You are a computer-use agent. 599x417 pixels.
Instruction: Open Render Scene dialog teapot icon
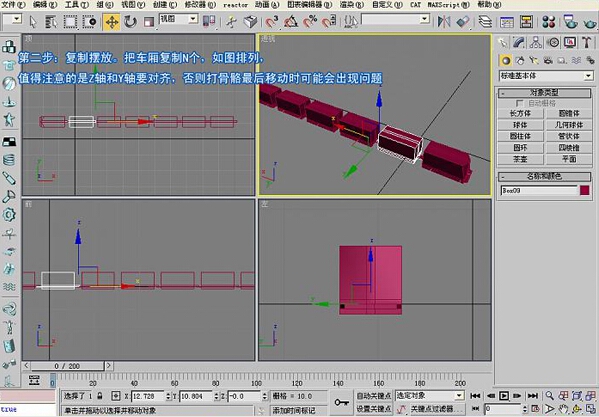pos(570,22)
